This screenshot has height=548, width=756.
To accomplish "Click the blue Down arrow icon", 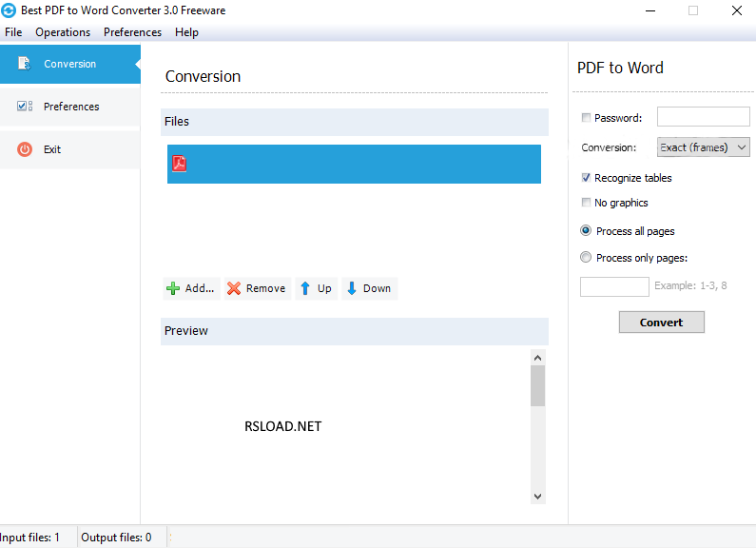I will coord(352,288).
